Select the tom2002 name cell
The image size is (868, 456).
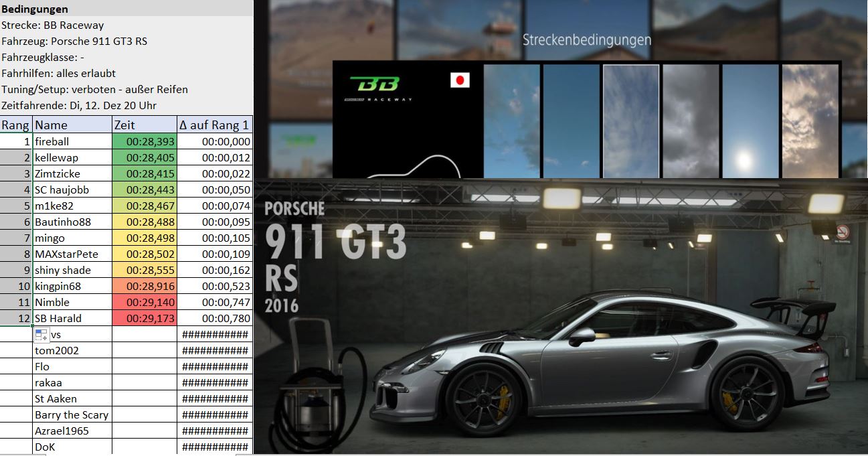tap(72, 350)
